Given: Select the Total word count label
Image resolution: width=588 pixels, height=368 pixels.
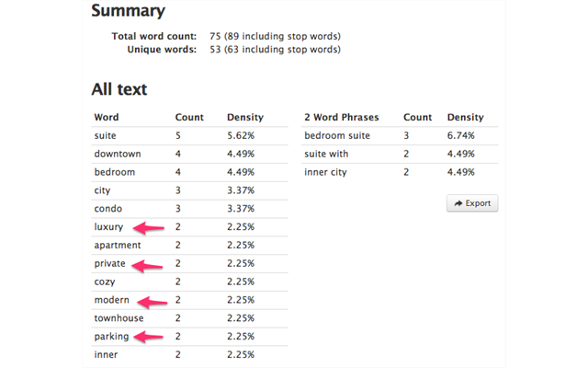Looking at the screenshot, I should (153, 36).
